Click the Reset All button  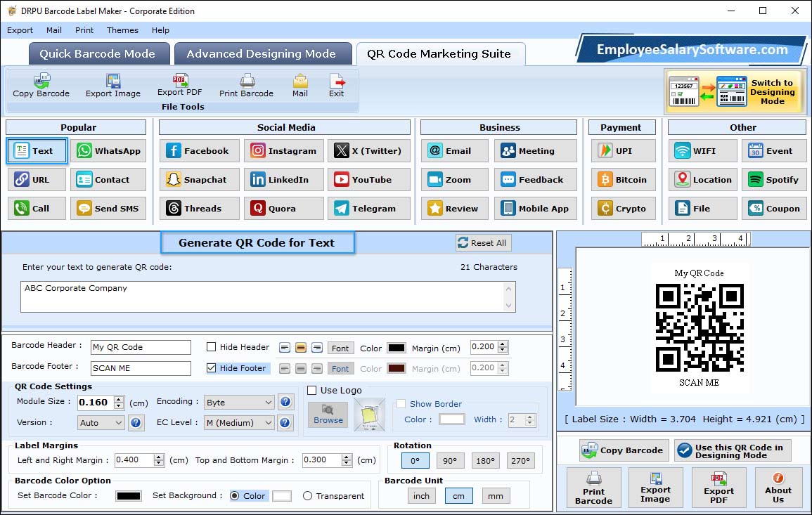coord(483,243)
